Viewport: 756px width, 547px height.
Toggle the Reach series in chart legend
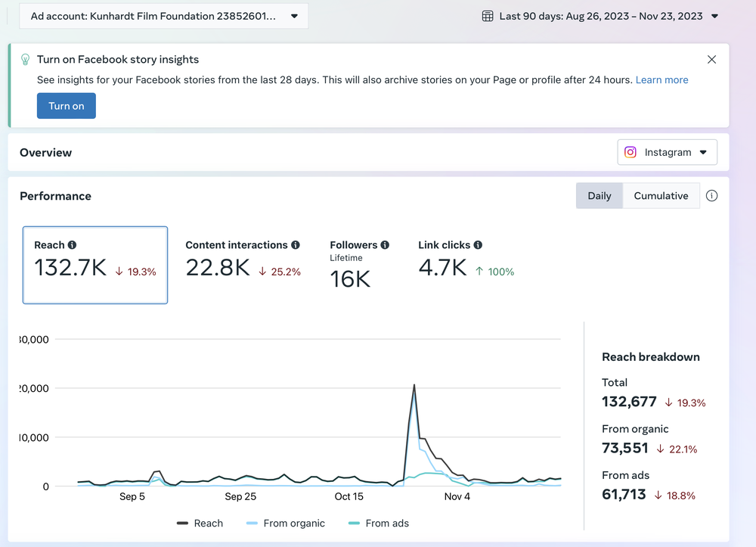click(200, 523)
